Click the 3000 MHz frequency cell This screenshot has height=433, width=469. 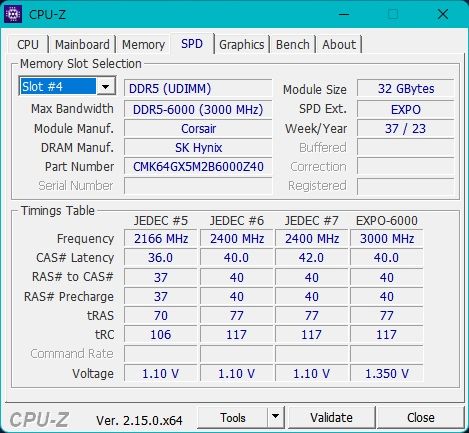387,239
